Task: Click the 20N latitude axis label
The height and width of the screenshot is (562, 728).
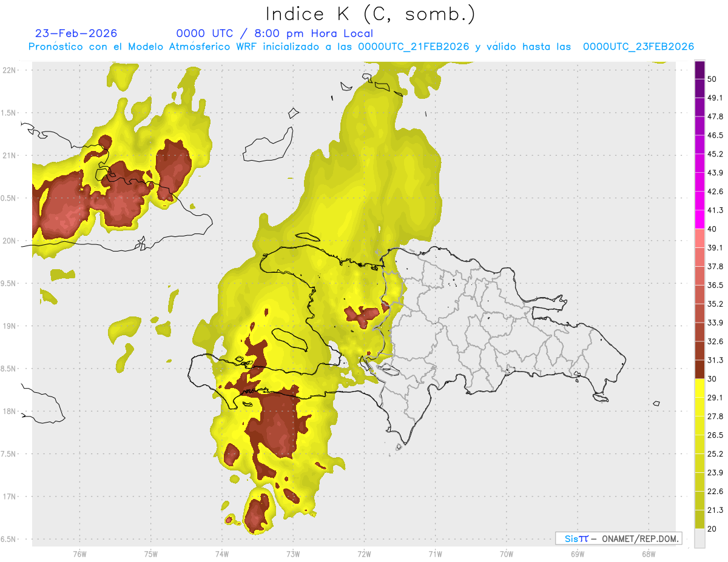Action: pos(9,241)
